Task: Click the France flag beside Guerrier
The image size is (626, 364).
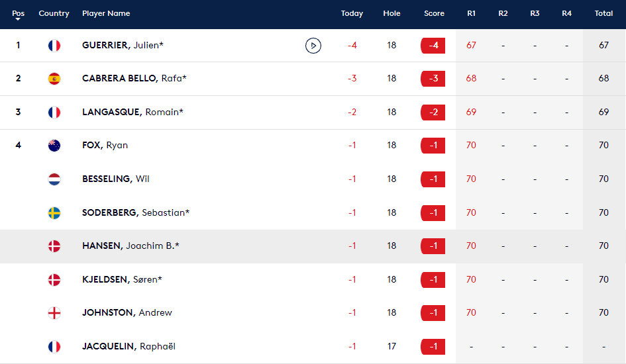Action: click(54, 46)
